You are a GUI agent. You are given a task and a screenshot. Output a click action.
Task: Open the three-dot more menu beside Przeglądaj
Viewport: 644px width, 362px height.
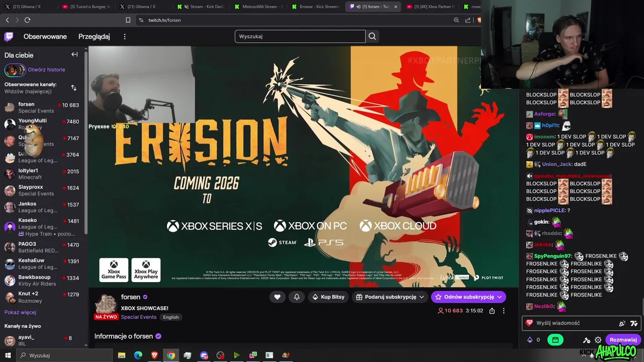(125, 37)
